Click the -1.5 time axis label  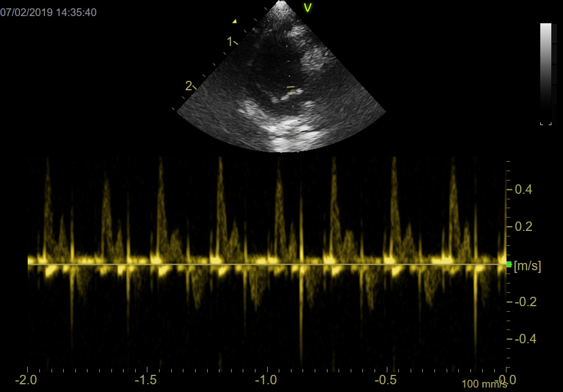tap(146, 380)
